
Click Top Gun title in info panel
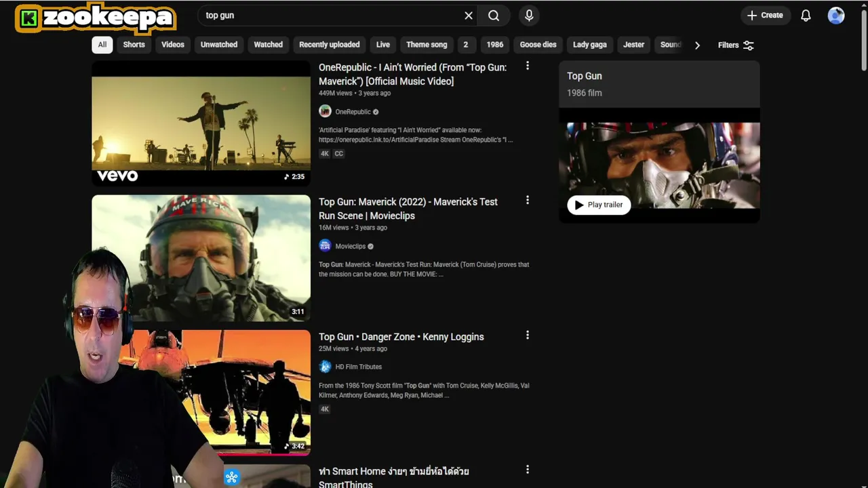(x=585, y=77)
